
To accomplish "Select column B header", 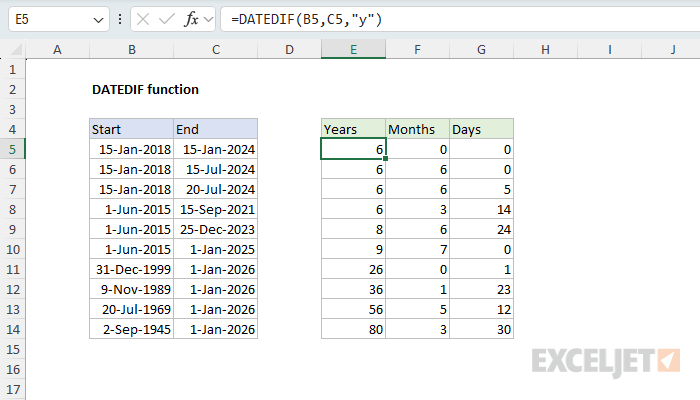I will click(132, 50).
